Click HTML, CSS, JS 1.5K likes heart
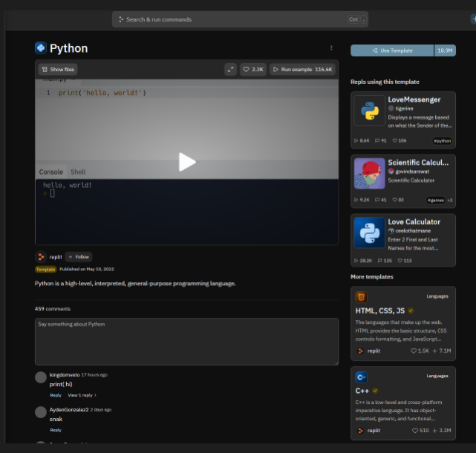476x453 pixels. [x=414, y=351]
